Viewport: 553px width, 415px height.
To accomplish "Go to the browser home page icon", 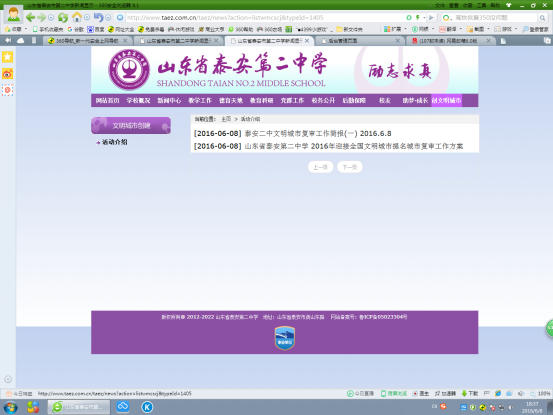I will click(x=77, y=17).
